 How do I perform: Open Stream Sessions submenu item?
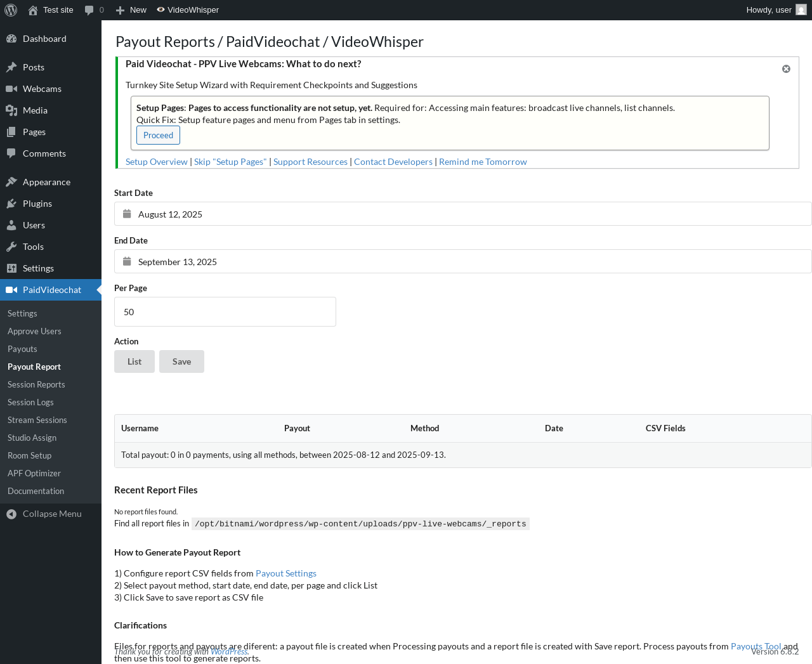37,420
